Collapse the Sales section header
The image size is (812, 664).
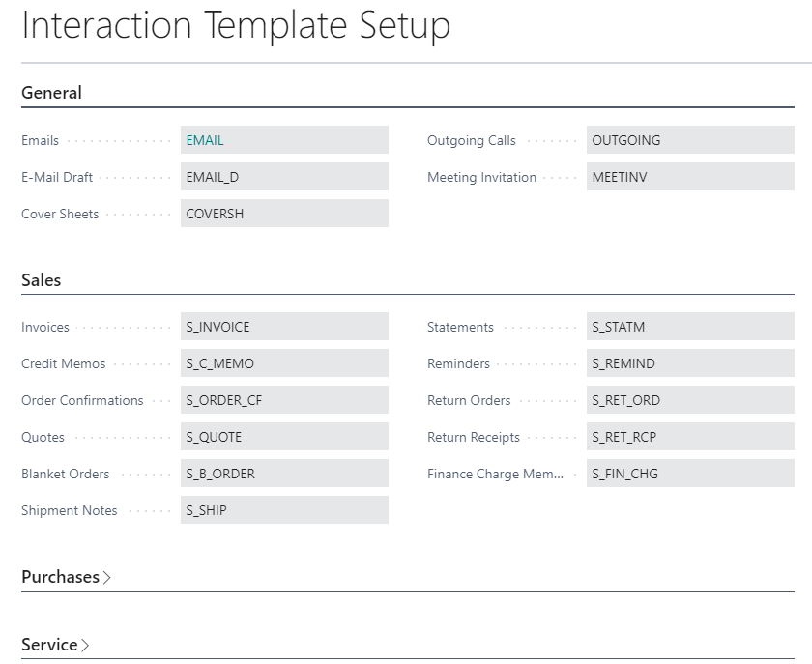41,280
